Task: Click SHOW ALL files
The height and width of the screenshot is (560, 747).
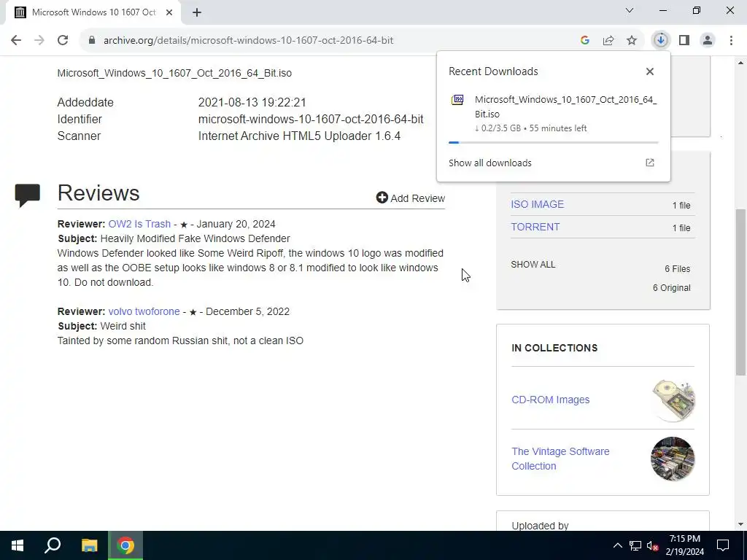Action: pyautogui.click(x=533, y=264)
